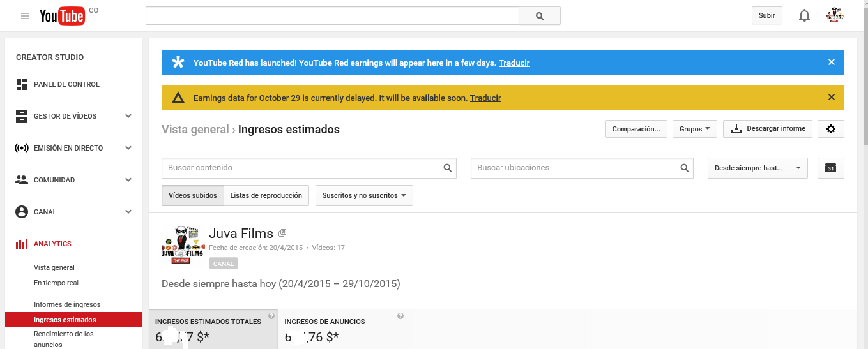Image resolution: width=868 pixels, height=349 pixels.
Task: Focus the YouTube search box
Action: click(x=332, y=16)
